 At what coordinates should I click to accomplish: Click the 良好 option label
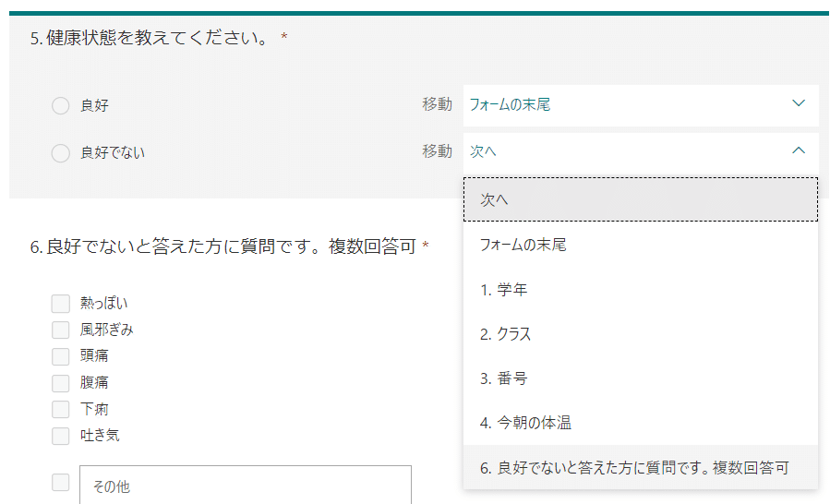tap(94, 105)
